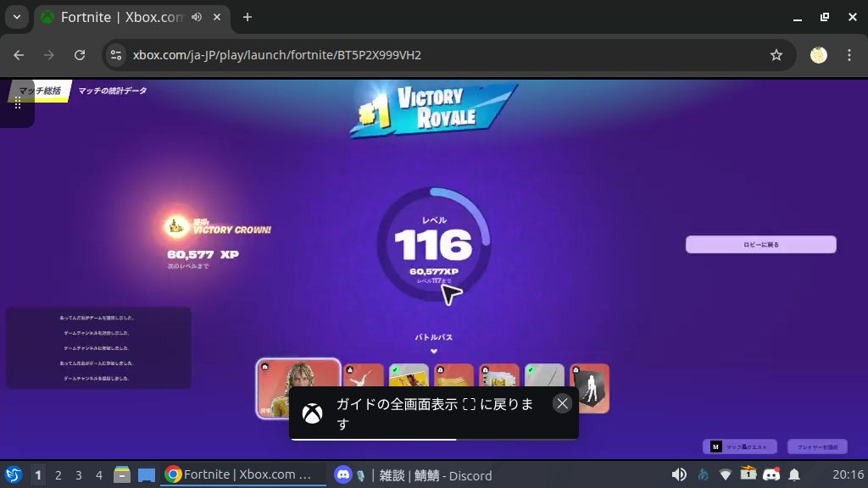Expand the バトルパス chevron arrow

[x=434, y=352]
